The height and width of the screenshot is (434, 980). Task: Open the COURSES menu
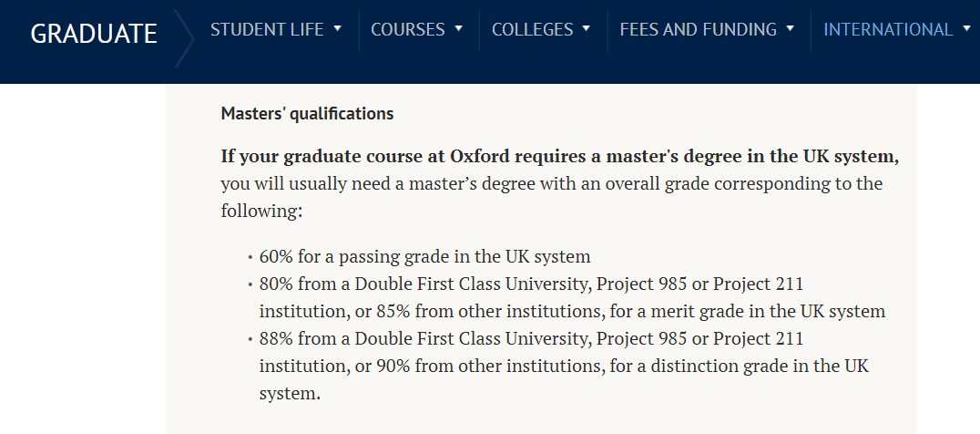408,29
